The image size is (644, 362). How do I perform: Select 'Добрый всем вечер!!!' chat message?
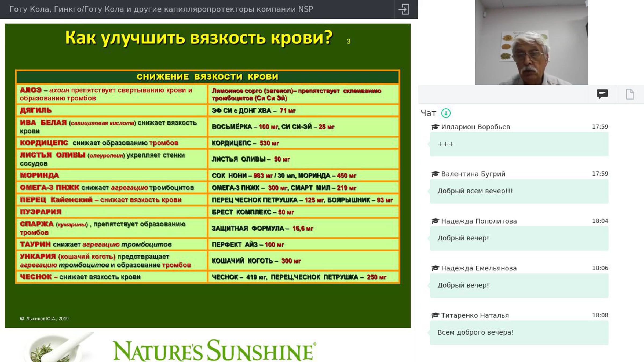519,191
